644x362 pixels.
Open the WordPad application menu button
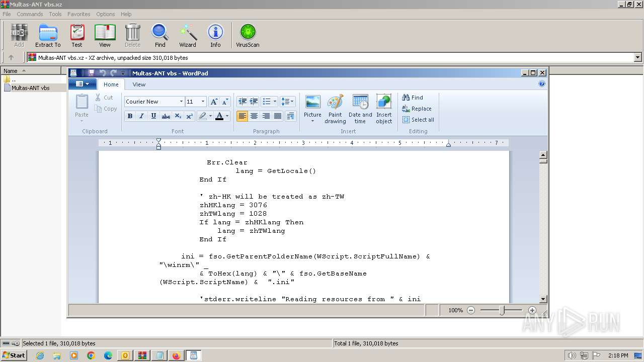click(x=83, y=84)
